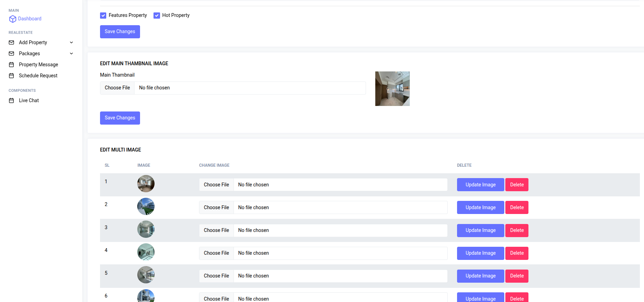Update Image for row 4
This screenshot has width=644, height=302.
pos(480,253)
